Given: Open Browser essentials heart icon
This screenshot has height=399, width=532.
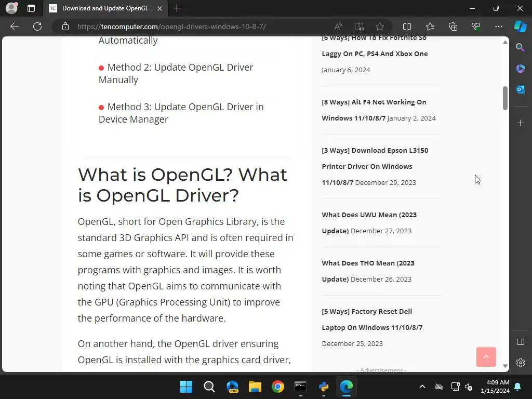Looking at the screenshot, I should [x=476, y=26].
